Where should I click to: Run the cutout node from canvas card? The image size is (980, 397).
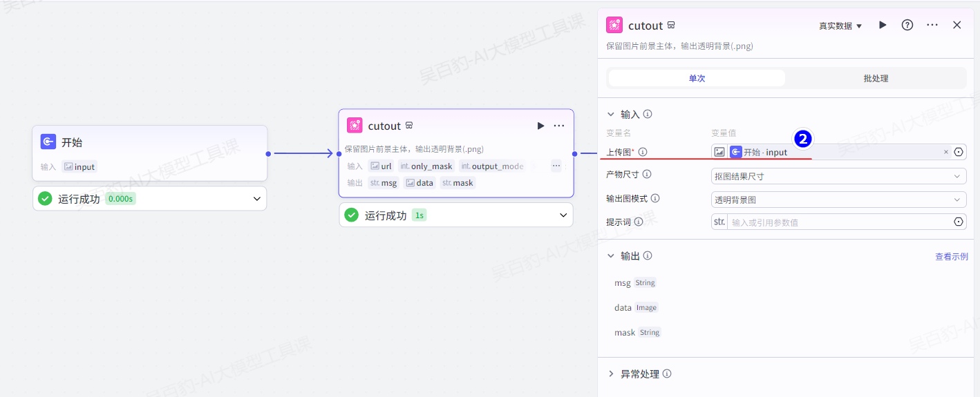540,126
